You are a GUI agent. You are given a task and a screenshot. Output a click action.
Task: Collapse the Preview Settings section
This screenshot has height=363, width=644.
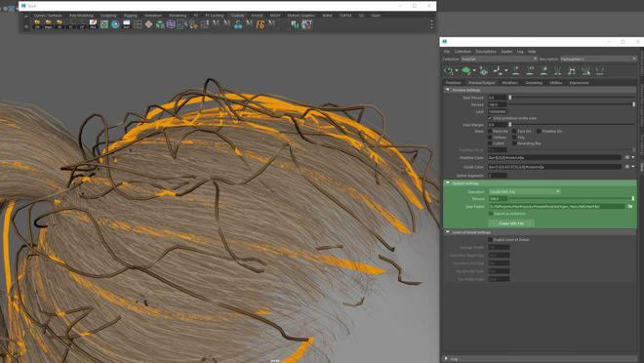[x=448, y=90]
